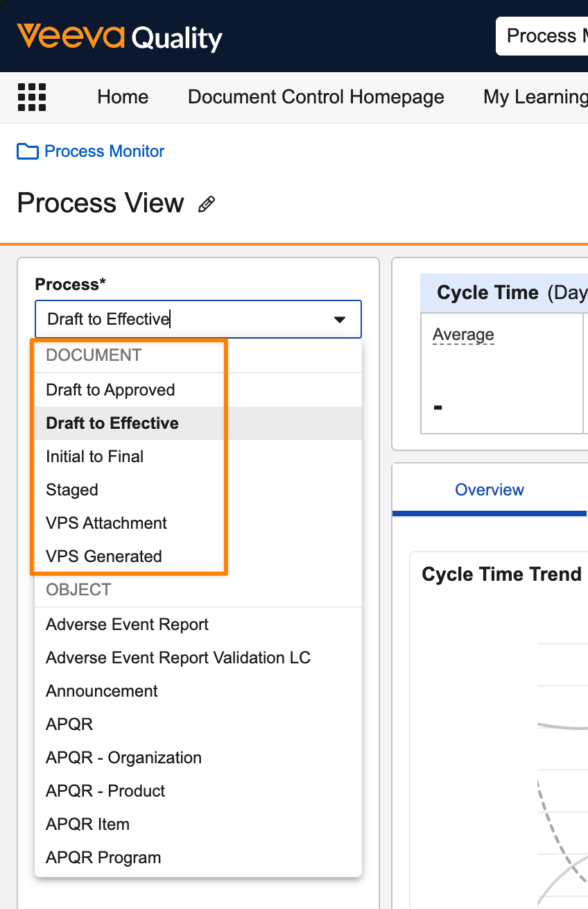Viewport: 588px width, 909px height.
Task: Select APQR - Organization option
Action: pyautogui.click(x=123, y=758)
